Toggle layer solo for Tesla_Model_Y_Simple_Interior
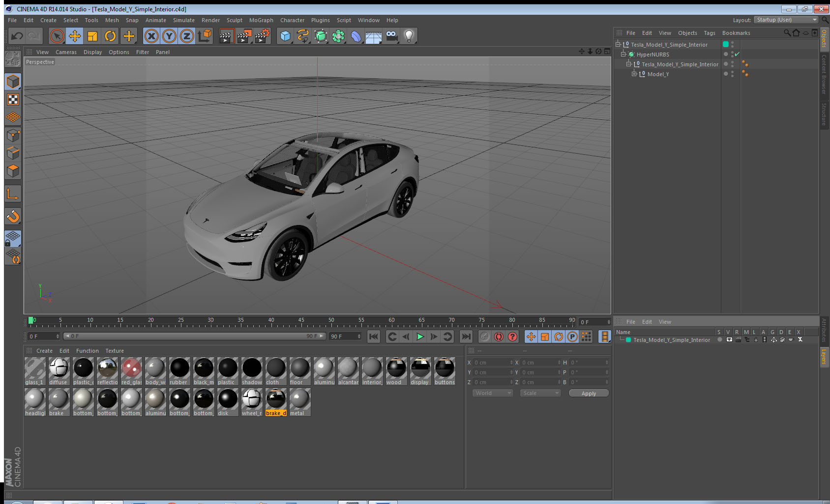 pos(720,339)
